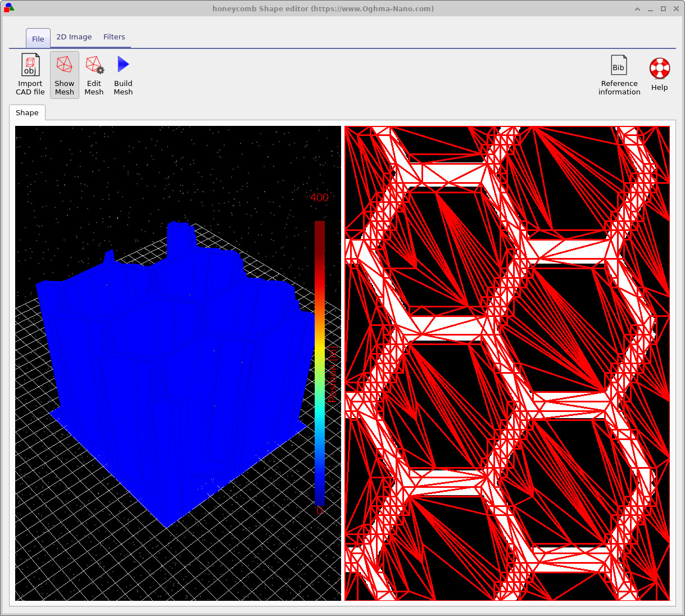Click the application logo icon
The height and width of the screenshot is (616, 685).
(8, 8)
